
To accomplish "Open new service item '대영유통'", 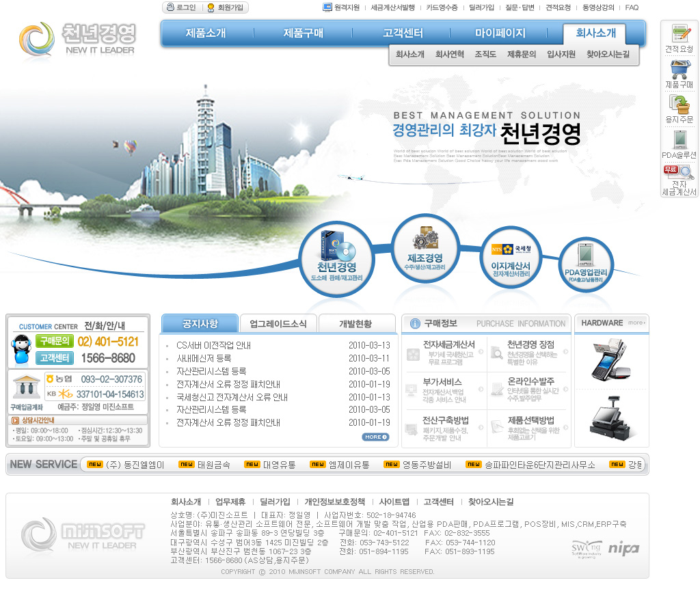I will pyautogui.click(x=279, y=465).
